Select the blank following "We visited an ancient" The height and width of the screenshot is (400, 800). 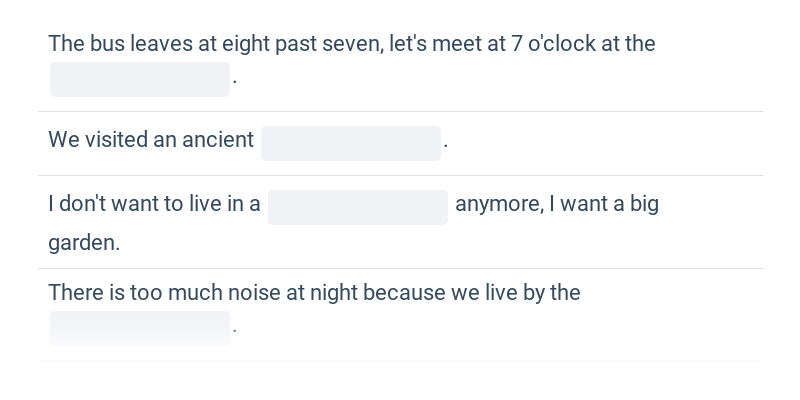[351, 143]
